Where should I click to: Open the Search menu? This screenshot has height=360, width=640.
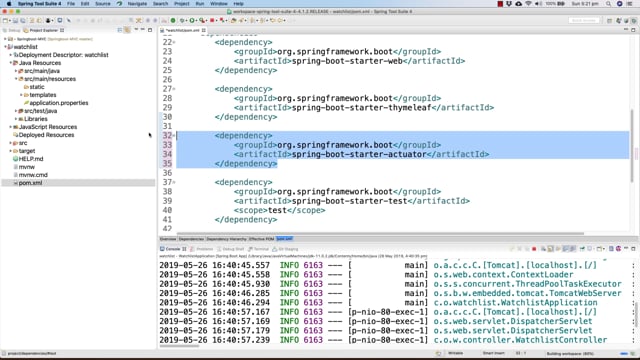tap(160, 3)
